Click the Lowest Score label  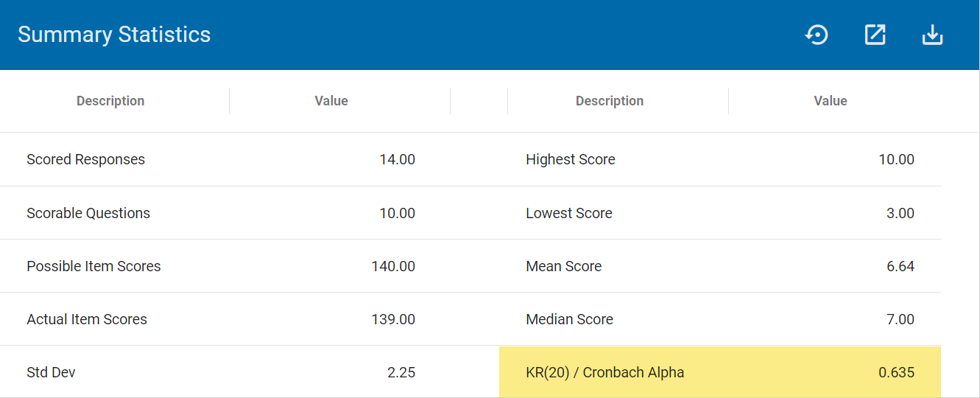(569, 213)
